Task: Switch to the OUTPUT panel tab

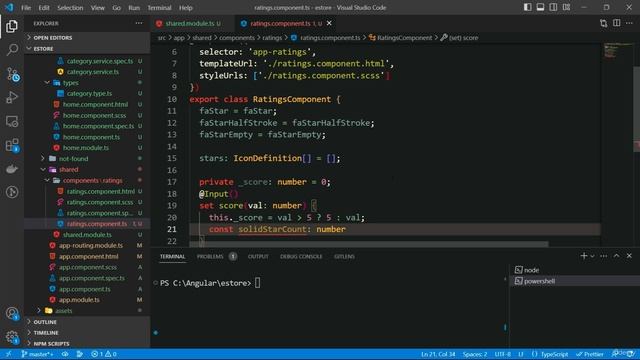Action: [258, 256]
